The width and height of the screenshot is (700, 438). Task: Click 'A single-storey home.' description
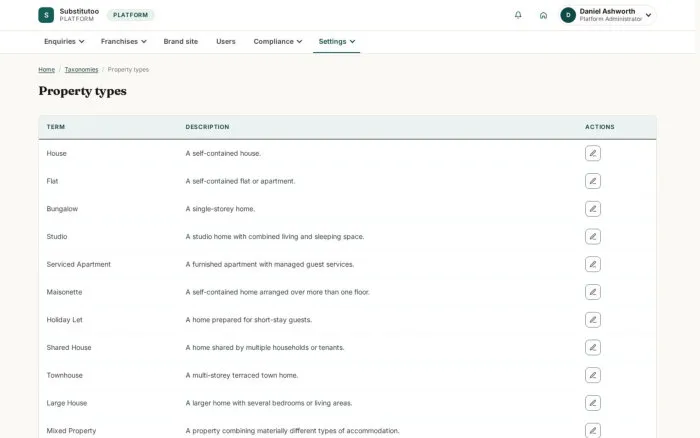pyautogui.click(x=220, y=209)
